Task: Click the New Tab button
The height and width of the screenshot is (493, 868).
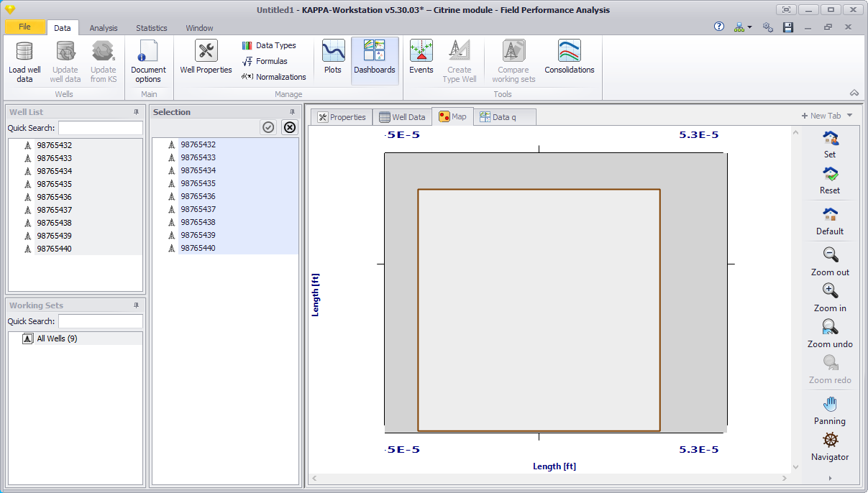Action: [x=821, y=116]
